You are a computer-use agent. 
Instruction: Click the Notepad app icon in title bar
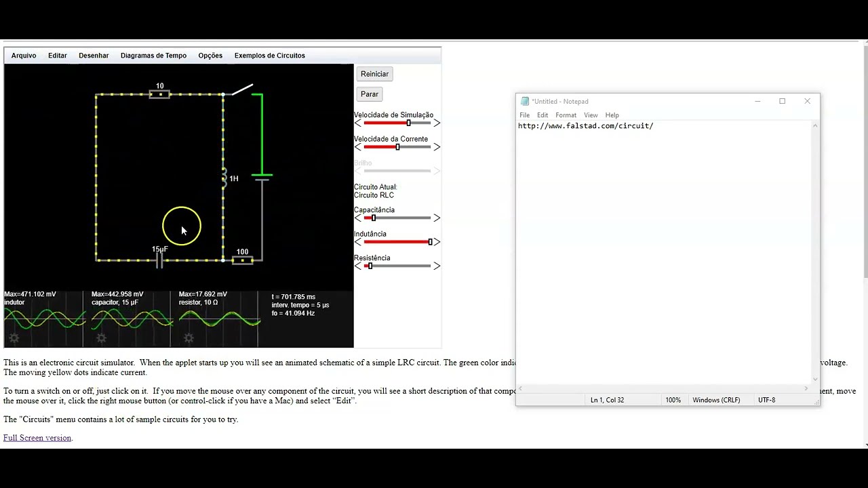(x=524, y=102)
